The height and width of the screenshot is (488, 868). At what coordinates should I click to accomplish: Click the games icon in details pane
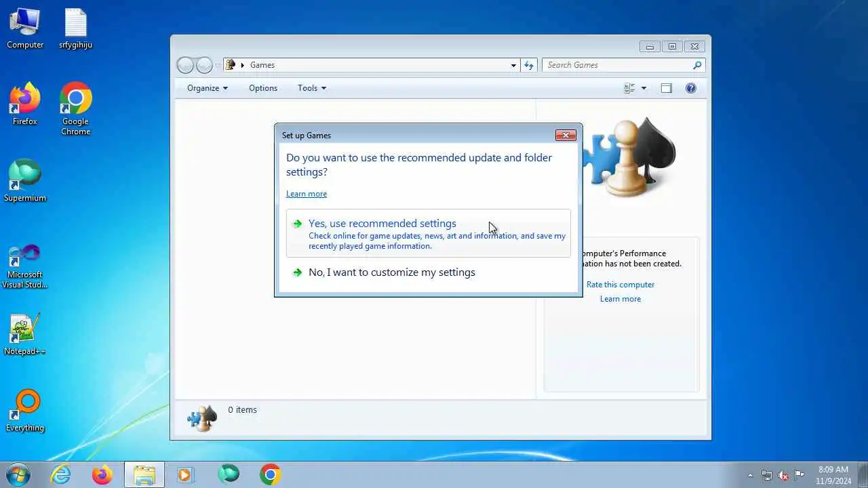click(202, 418)
